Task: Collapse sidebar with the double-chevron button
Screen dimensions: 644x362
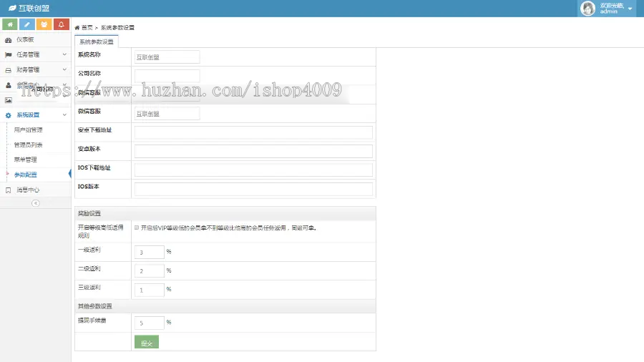Action: (x=36, y=203)
